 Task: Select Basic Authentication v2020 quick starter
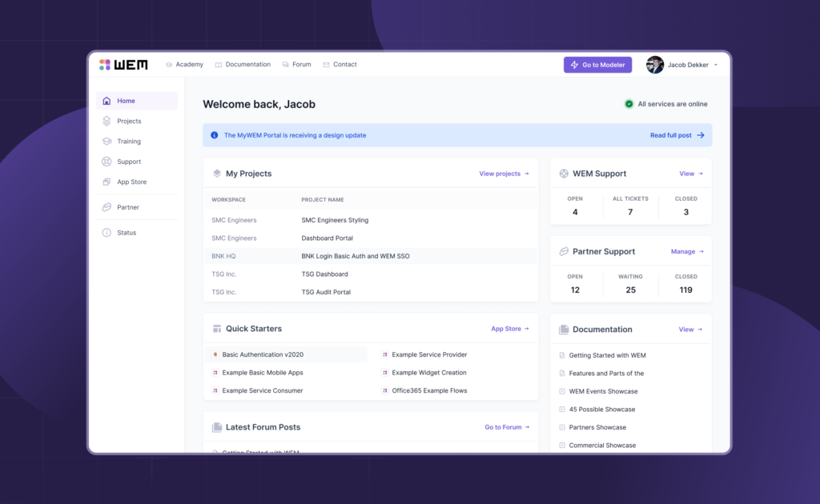[x=263, y=354]
